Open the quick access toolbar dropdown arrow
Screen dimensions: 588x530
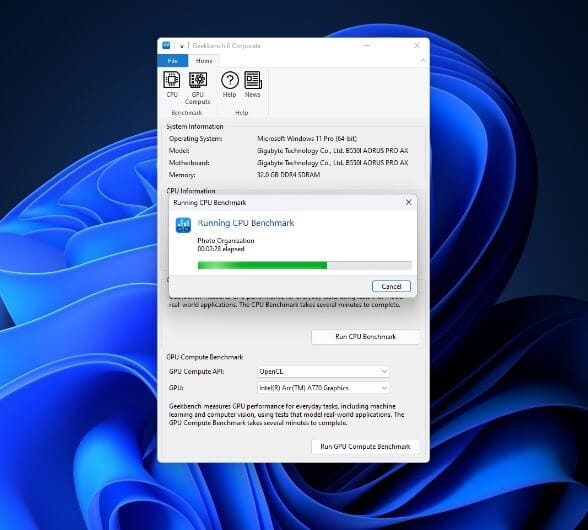[182, 46]
